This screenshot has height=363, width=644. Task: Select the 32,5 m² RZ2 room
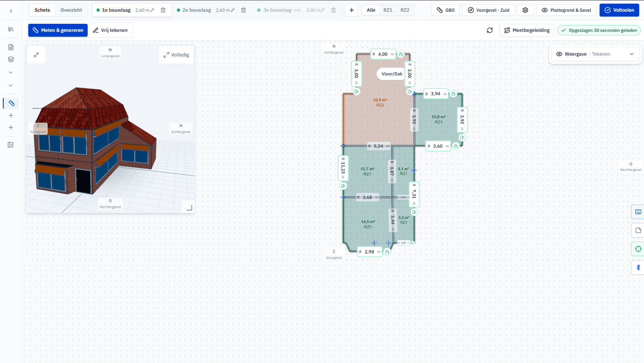pos(380,102)
